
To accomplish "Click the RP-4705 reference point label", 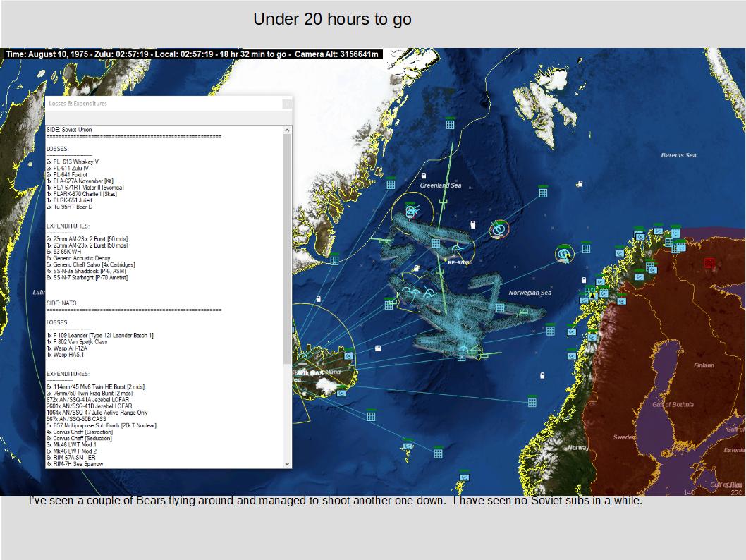I will 458,262.
